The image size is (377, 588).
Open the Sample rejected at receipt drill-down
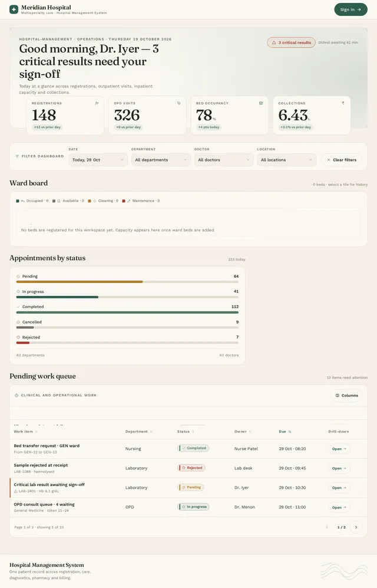[x=339, y=468]
